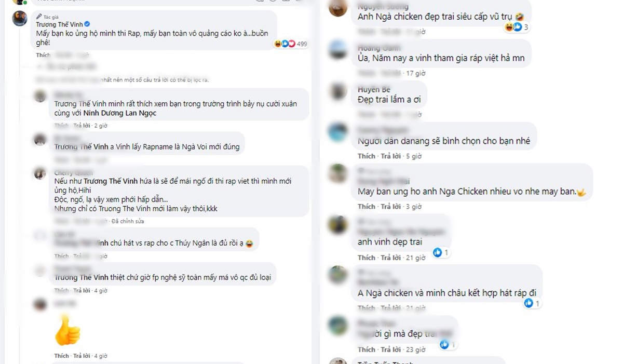The width and height of the screenshot is (623, 364).
Task: Like the "May ban ung ho anh Nga Chicken" comment
Action: coord(367,206)
